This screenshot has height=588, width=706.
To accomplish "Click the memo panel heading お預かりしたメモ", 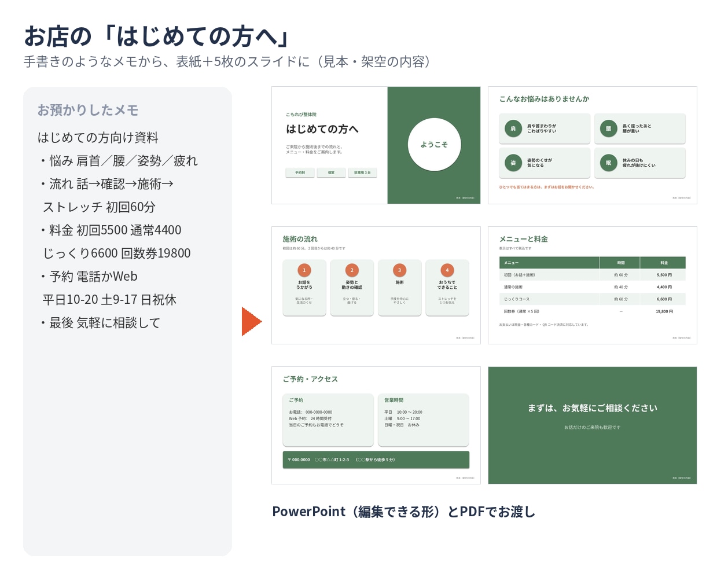I will (88, 110).
